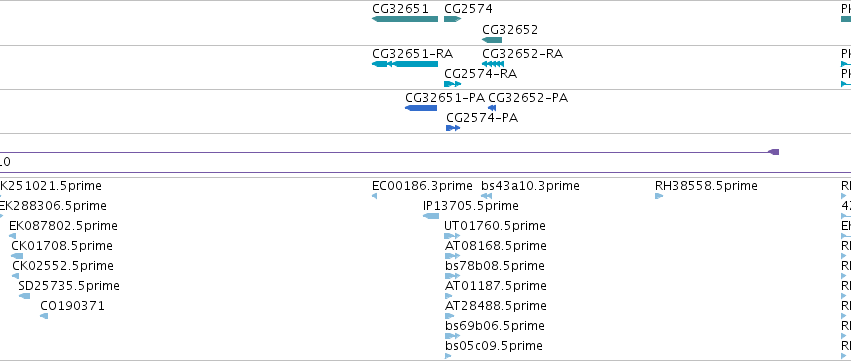Select the CG32652-PA feature label
Viewport: 851px width, 361px height.
[528, 98]
